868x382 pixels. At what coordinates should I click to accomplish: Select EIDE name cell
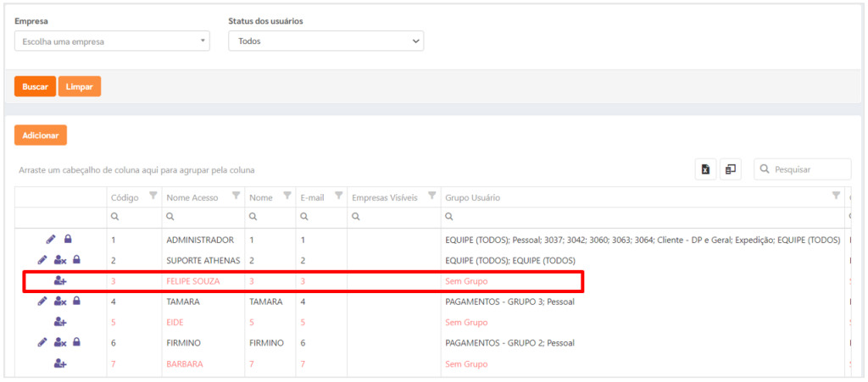tap(175, 323)
